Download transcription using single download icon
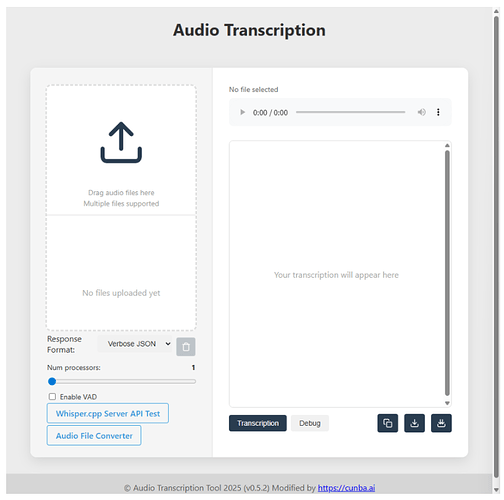504x500 pixels. coord(414,423)
